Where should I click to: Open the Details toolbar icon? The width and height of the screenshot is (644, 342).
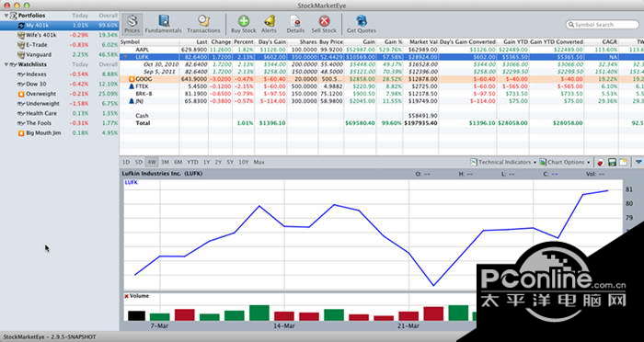[x=295, y=24]
